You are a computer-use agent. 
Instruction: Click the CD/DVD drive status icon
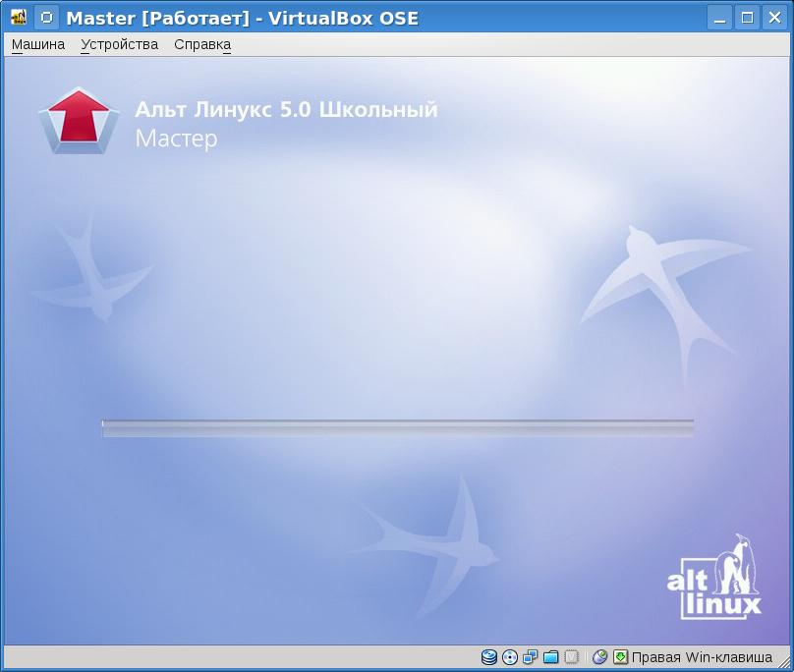510,657
